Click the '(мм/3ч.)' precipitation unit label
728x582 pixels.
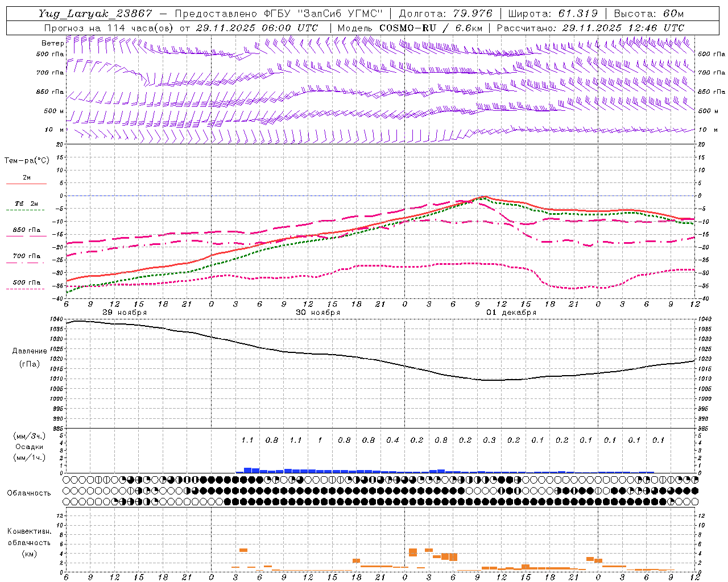click(30, 436)
